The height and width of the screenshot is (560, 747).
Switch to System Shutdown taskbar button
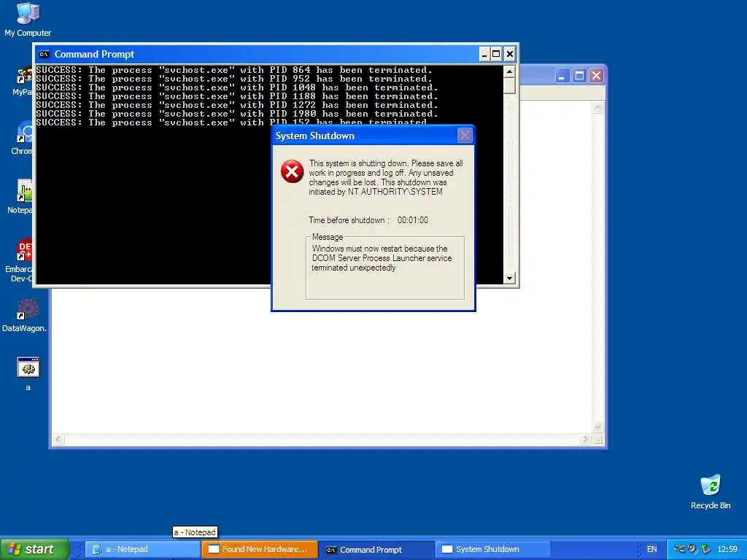[492, 549]
